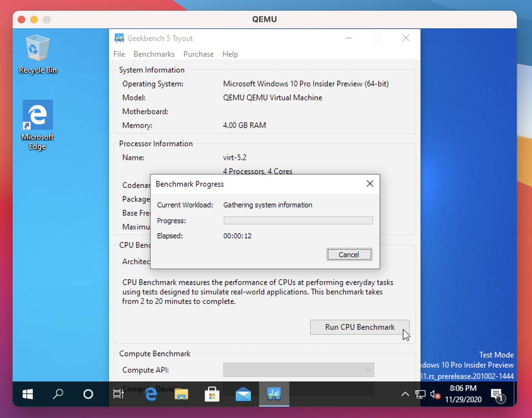Image resolution: width=532 pixels, height=418 pixels.
Task: Click Geekbench 5 title bar icon
Action: (x=119, y=38)
